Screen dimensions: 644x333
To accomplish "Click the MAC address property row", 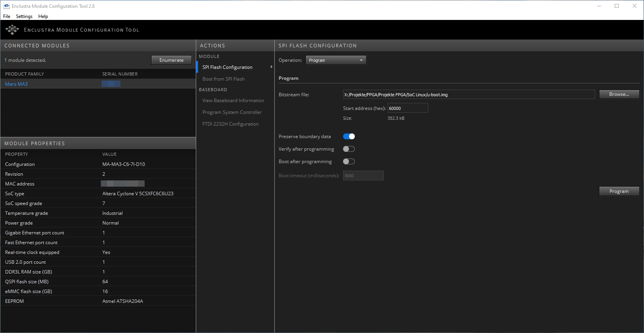I will click(98, 184).
